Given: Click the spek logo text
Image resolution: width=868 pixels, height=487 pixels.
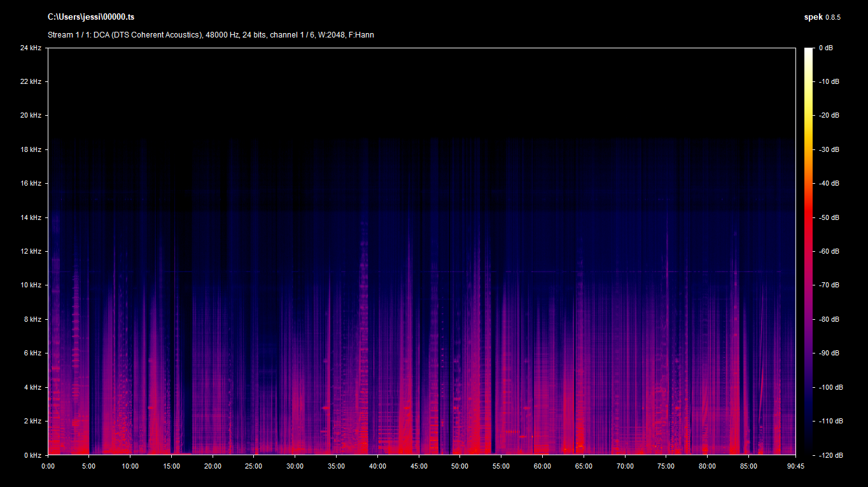Looking at the screenshot, I should pos(813,17).
